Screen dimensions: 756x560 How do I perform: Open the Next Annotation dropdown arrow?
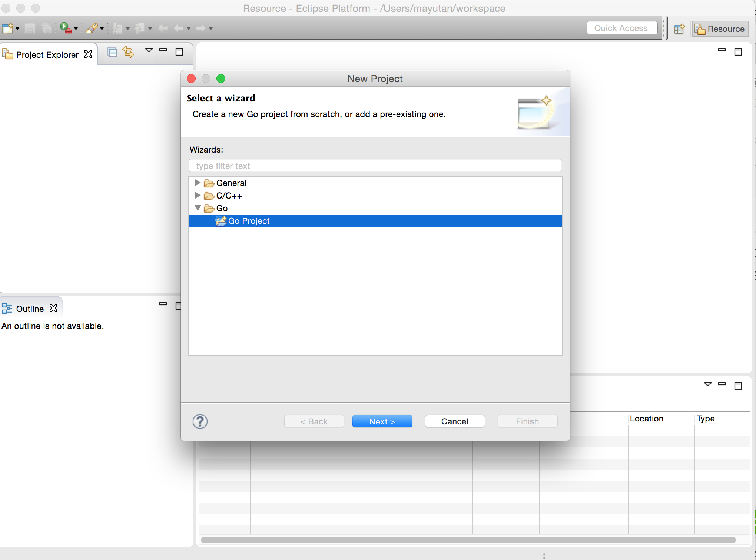[x=128, y=29]
